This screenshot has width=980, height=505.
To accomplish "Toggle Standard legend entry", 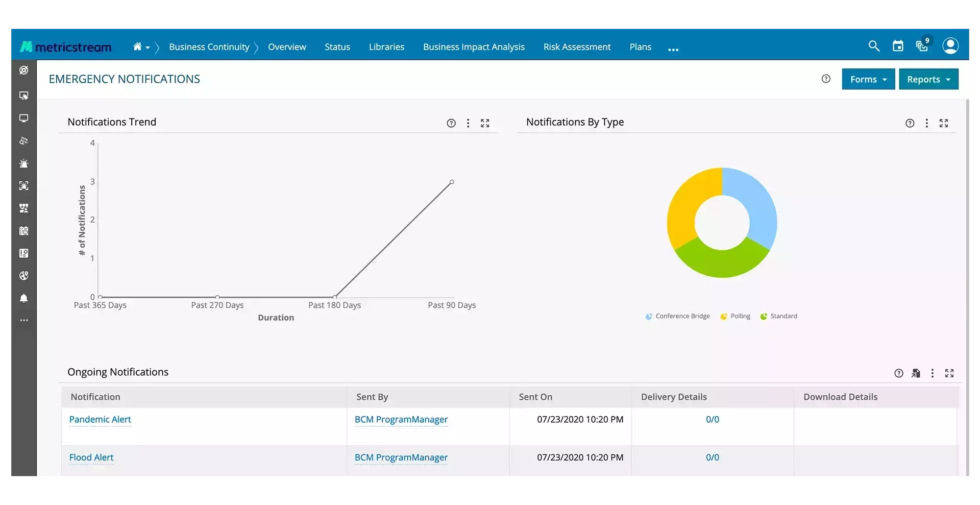I will pos(779,316).
